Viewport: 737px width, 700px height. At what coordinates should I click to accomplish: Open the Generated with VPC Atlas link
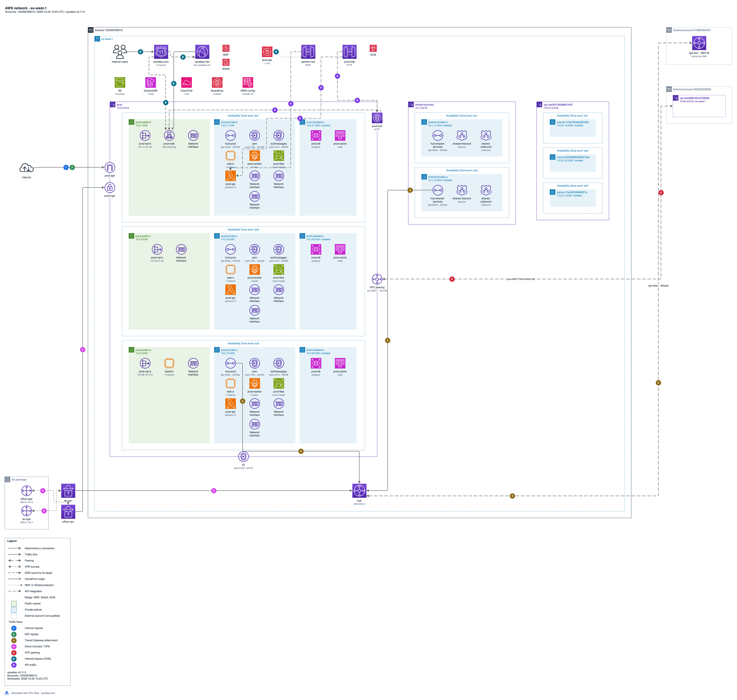[x=33, y=693]
